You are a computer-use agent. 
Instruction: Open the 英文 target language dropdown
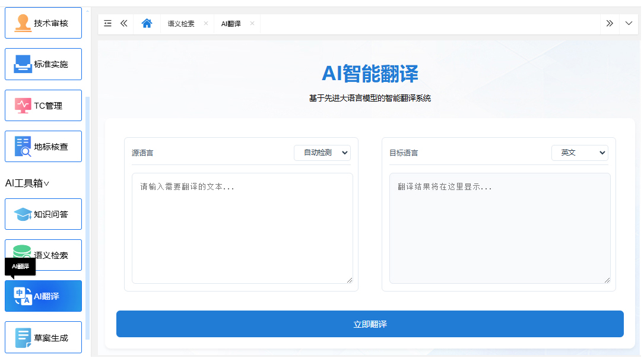(580, 153)
